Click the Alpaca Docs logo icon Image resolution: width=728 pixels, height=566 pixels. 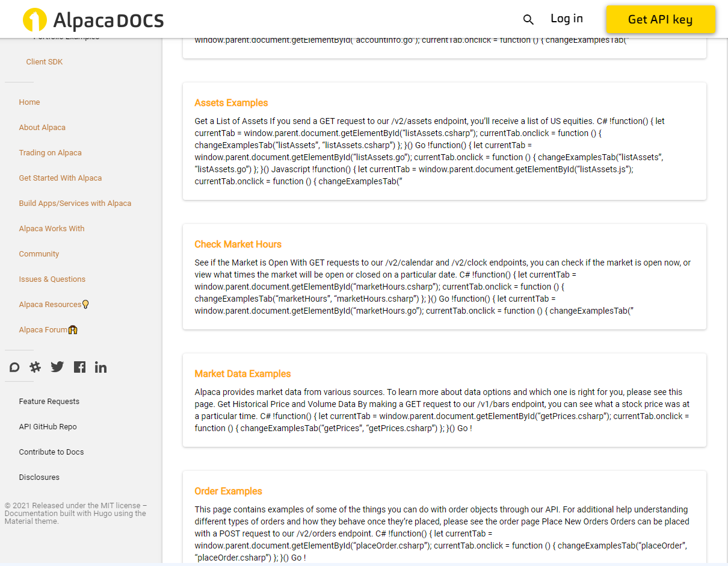point(35,20)
